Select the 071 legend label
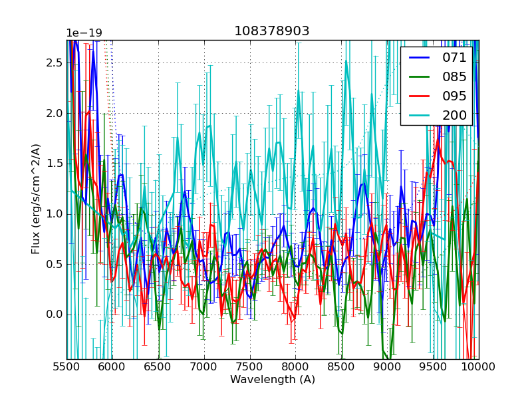Image resolution: width=532 pixels, height=399 pixels. pyautogui.click(x=455, y=57)
